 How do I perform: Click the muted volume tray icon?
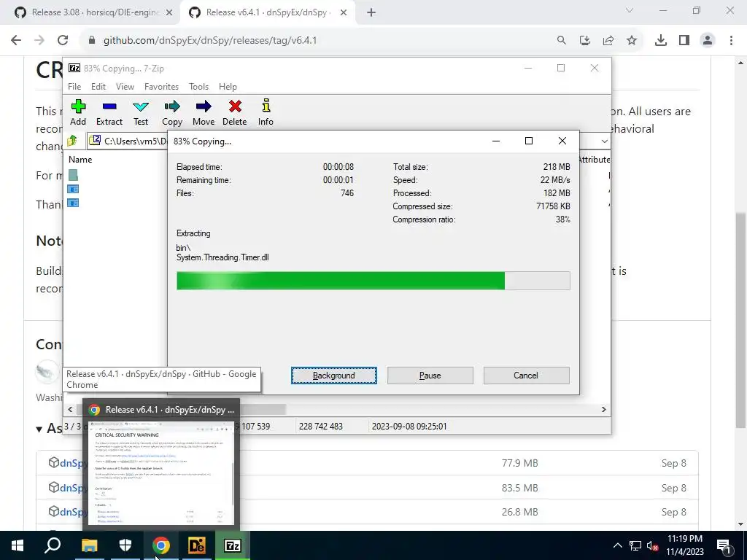pos(653,545)
